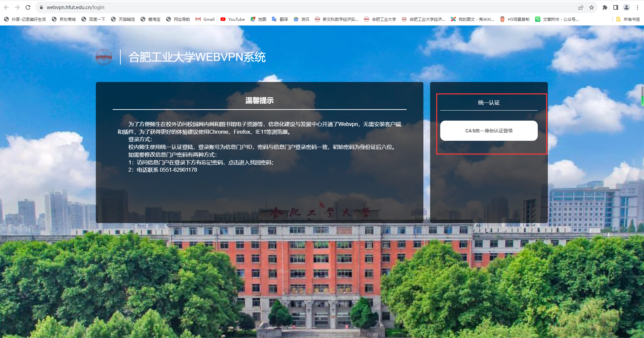The height and width of the screenshot is (338, 644).
Task: Open the Chrome three-dot menu
Action: (x=637, y=7)
